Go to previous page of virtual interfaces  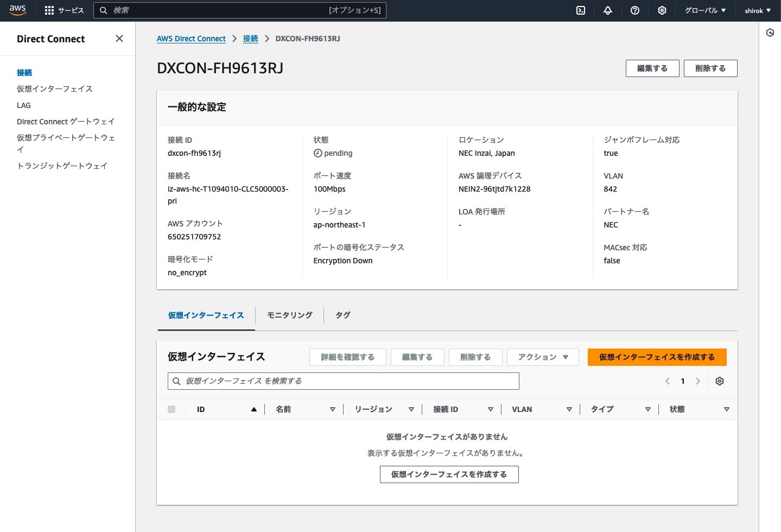pyautogui.click(x=668, y=381)
